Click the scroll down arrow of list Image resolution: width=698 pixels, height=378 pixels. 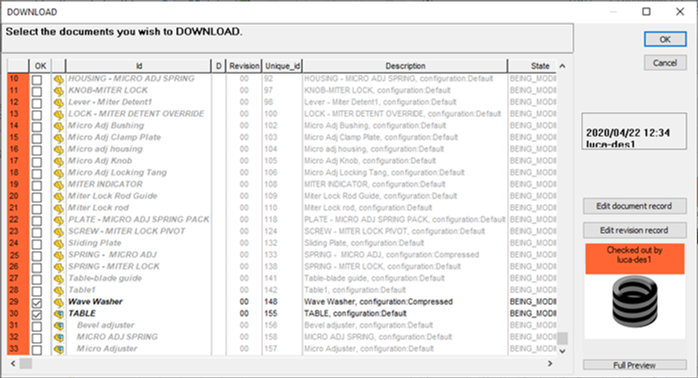[563, 351]
